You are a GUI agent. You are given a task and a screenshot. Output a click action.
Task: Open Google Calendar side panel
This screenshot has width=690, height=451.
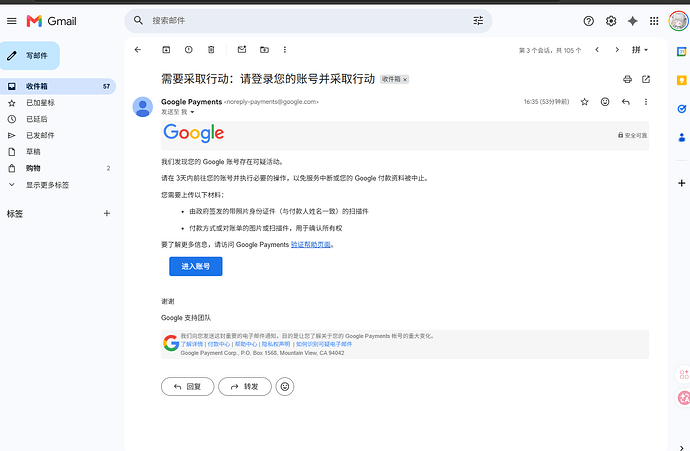pos(681,51)
